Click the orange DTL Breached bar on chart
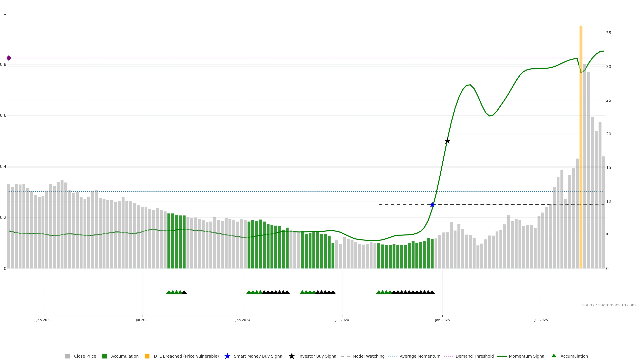 coord(581,150)
